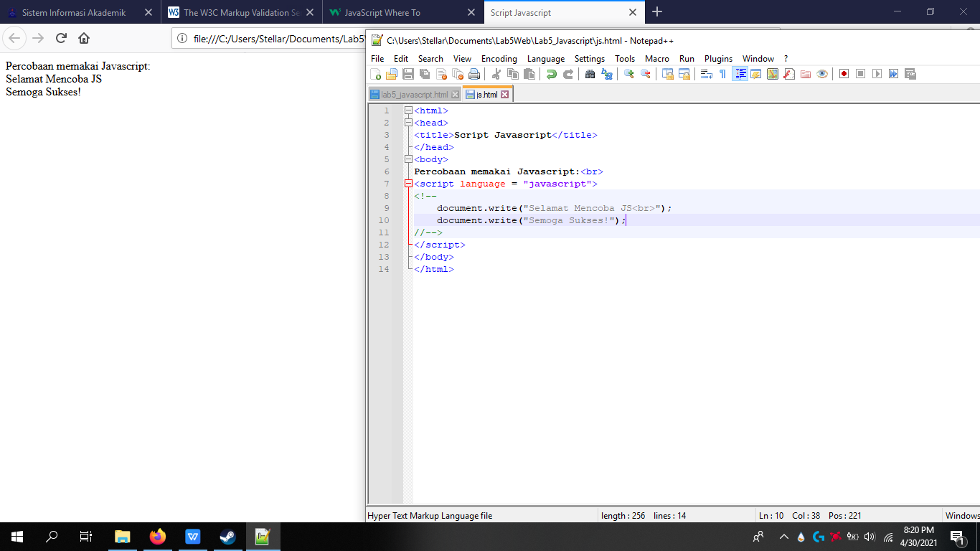Collapse the html fold marker on line 1
980x551 pixels.
coord(408,110)
